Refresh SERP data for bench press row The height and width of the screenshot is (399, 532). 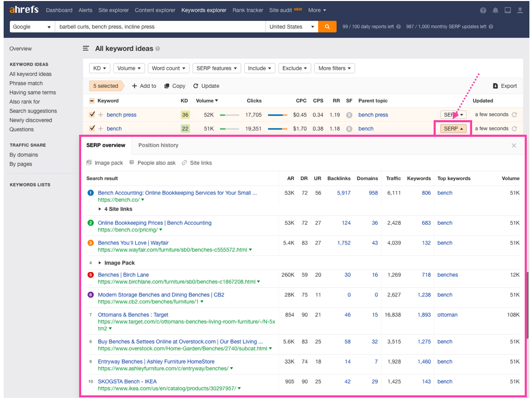pyautogui.click(x=513, y=114)
